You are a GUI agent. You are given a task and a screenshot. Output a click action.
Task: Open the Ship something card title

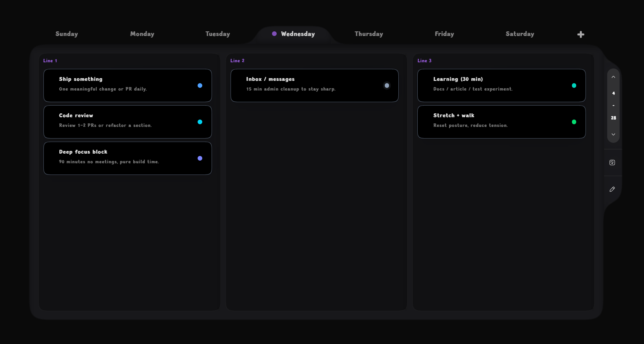(81, 79)
